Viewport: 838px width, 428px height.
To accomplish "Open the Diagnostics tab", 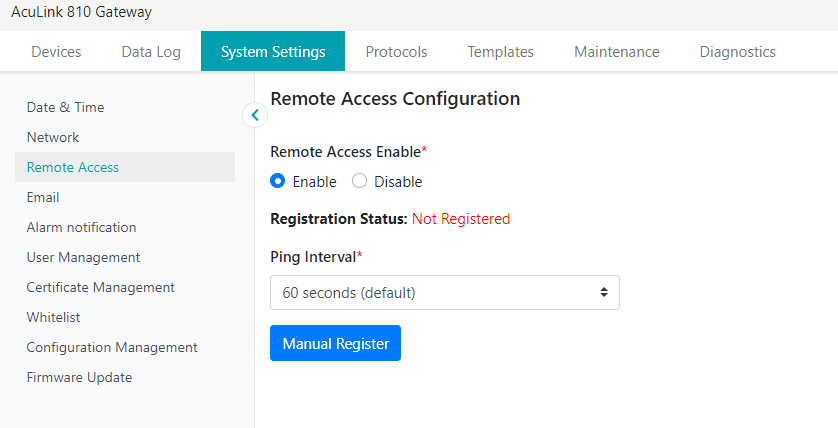I will [737, 52].
